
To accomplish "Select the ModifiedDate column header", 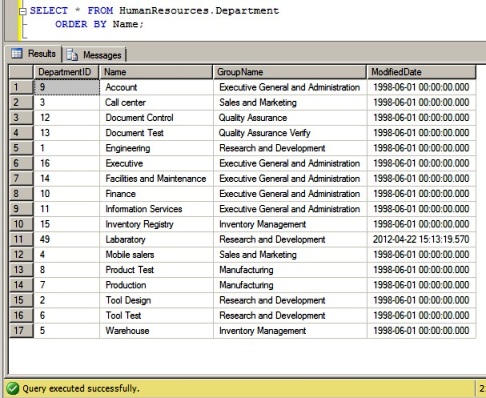I will tap(421, 72).
